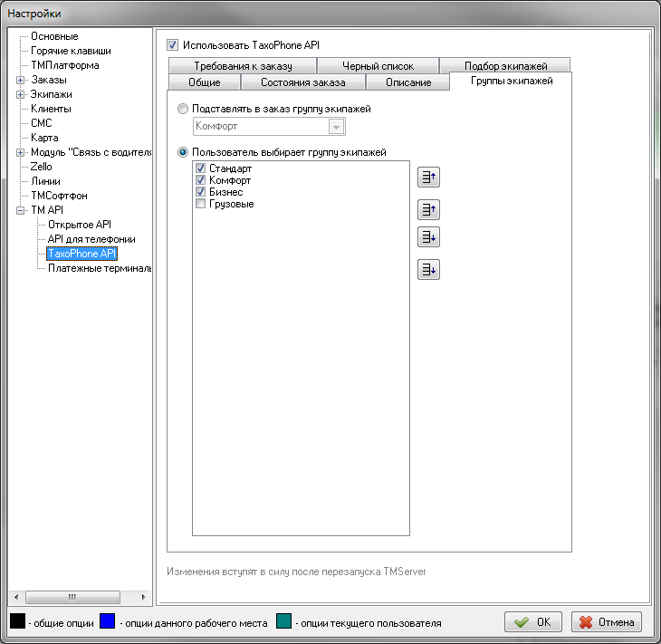
Task: Expand the Экипажи tree node
Action: tap(20, 94)
